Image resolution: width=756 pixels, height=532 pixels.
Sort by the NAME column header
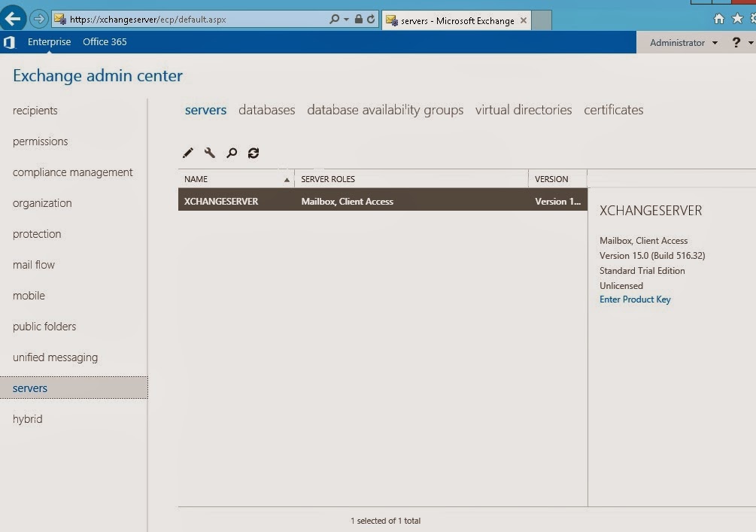point(236,179)
